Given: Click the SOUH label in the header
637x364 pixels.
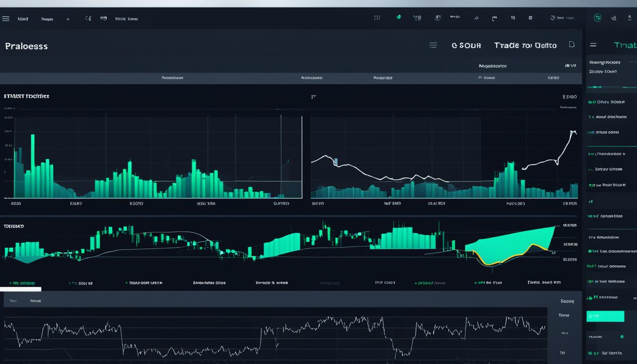Looking at the screenshot, I should (x=466, y=45).
